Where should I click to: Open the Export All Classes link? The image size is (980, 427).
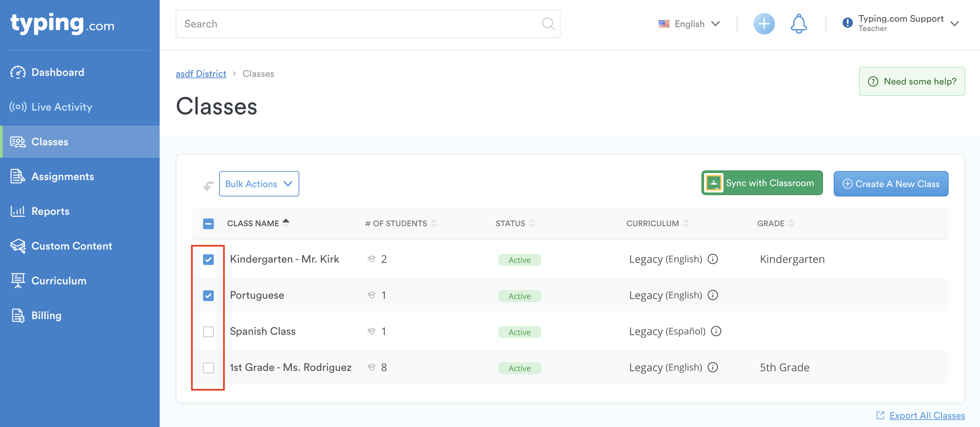[x=927, y=415]
